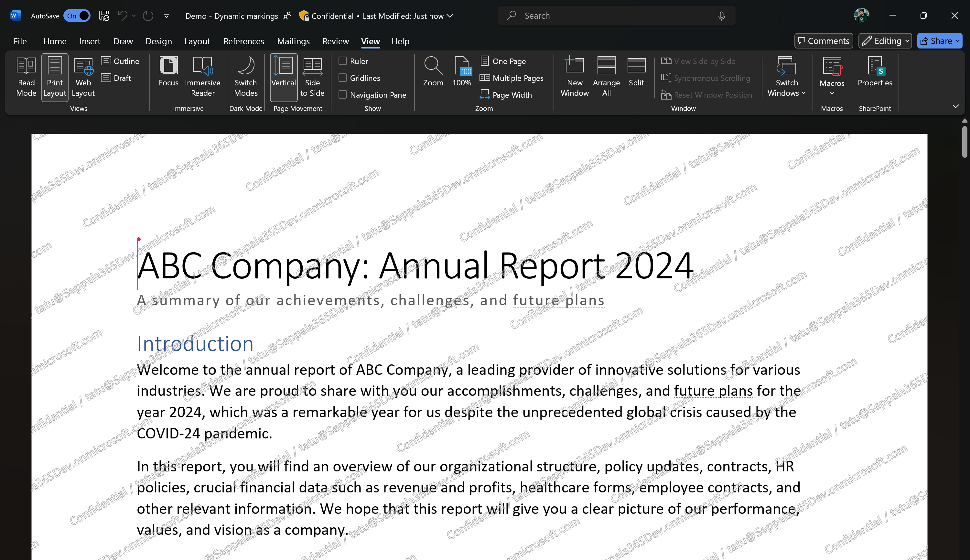Image resolution: width=970 pixels, height=560 pixels.
Task: Open the Switch Windows dropdown
Action: tap(786, 77)
